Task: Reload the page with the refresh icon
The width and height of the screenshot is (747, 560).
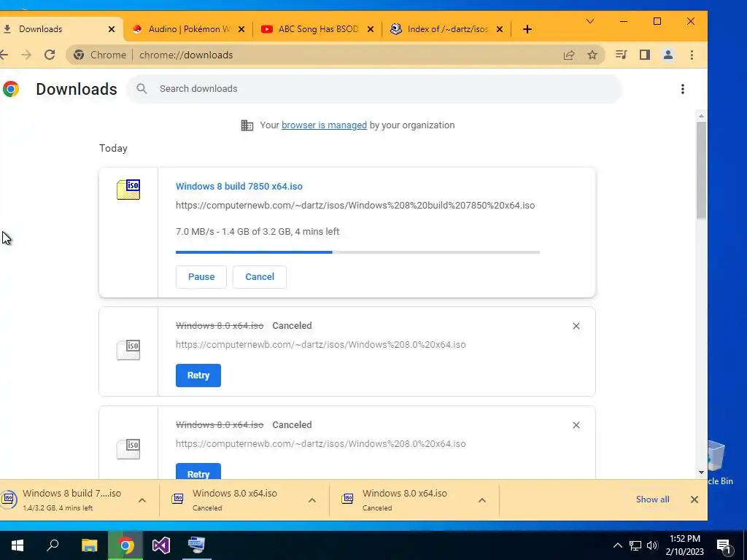Action: point(50,55)
